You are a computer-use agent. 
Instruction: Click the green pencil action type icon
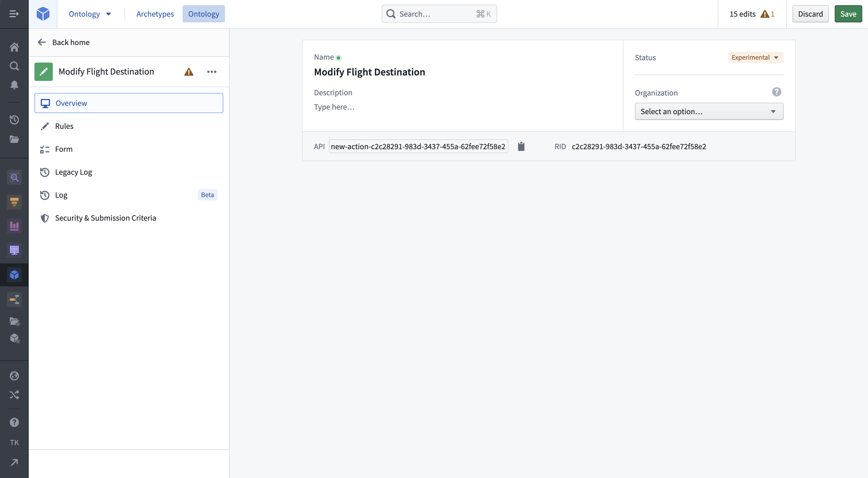[43, 72]
